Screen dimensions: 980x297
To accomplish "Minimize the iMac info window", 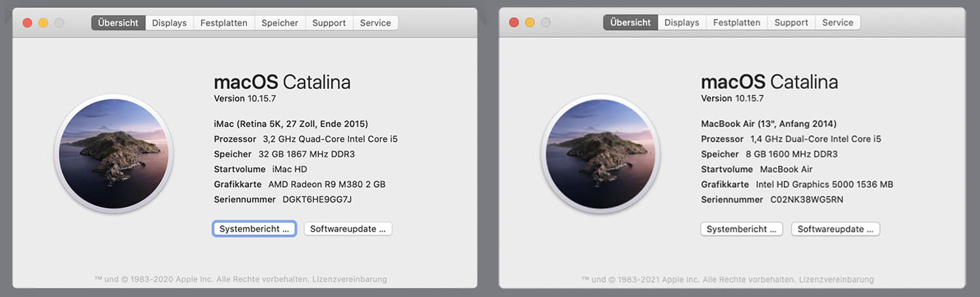I will click(x=43, y=23).
